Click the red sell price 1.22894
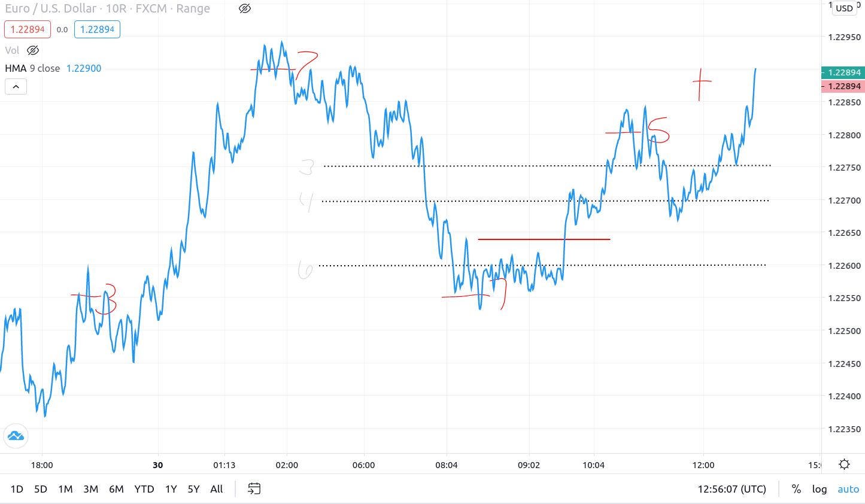The height and width of the screenshot is (504, 865). click(x=28, y=29)
